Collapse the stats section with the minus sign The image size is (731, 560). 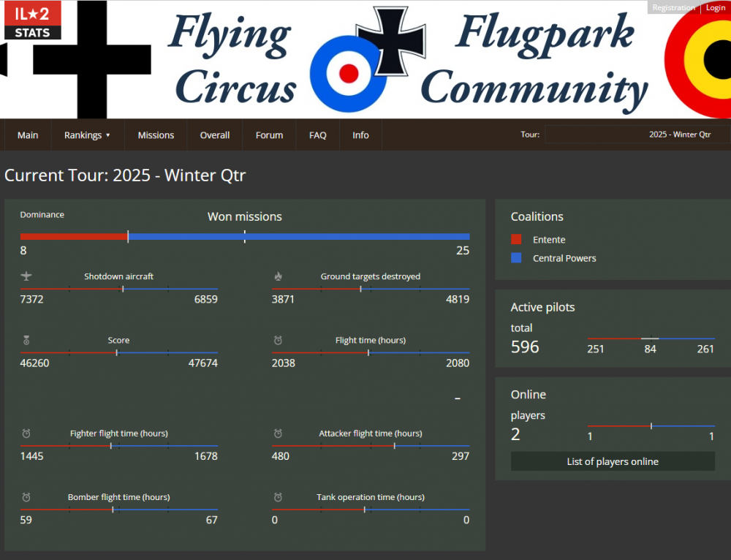pos(458,398)
